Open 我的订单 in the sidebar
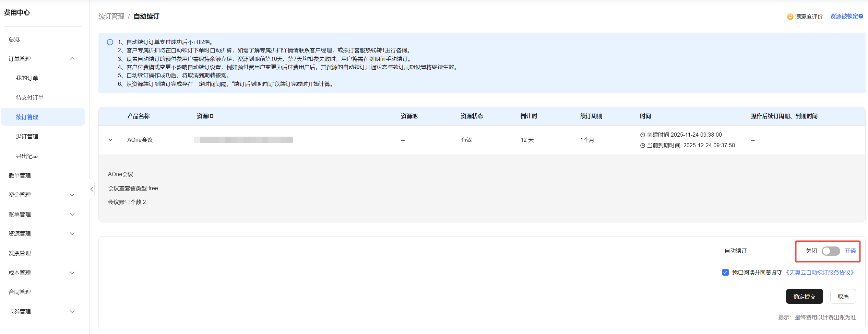The image size is (868, 334). tap(27, 78)
